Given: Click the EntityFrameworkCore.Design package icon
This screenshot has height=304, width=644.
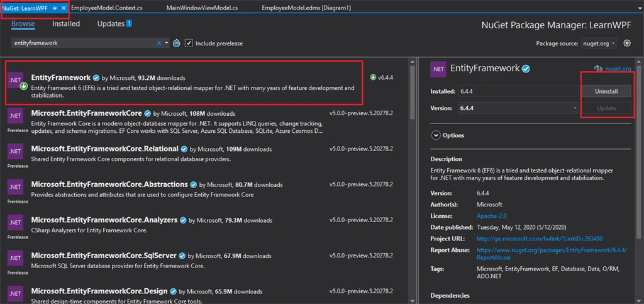Looking at the screenshot, I should 16,293.
